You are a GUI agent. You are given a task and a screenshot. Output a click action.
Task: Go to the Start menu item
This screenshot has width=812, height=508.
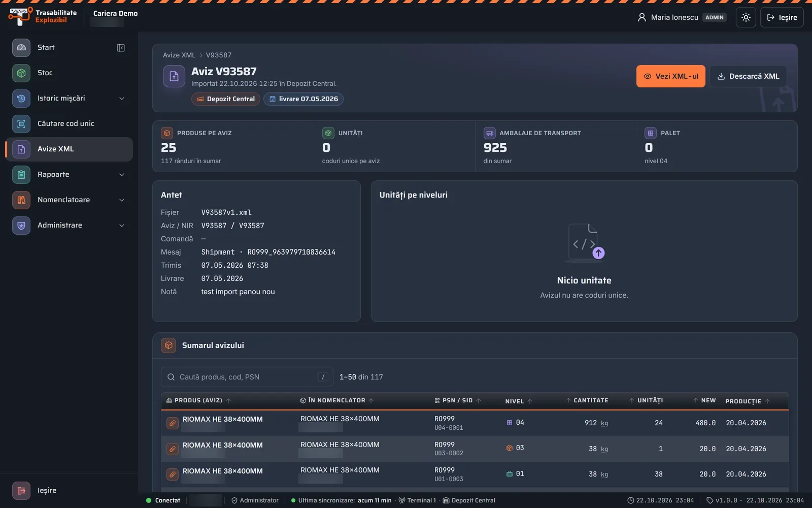click(x=60, y=48)
